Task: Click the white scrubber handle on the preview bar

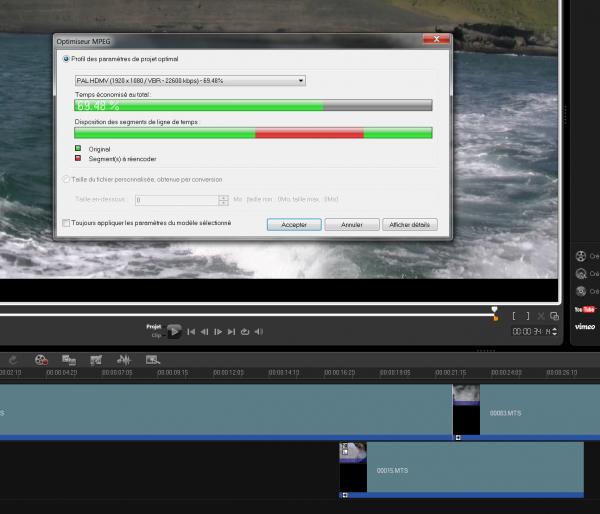Action: pyautogui.click(x=494, y=309)
